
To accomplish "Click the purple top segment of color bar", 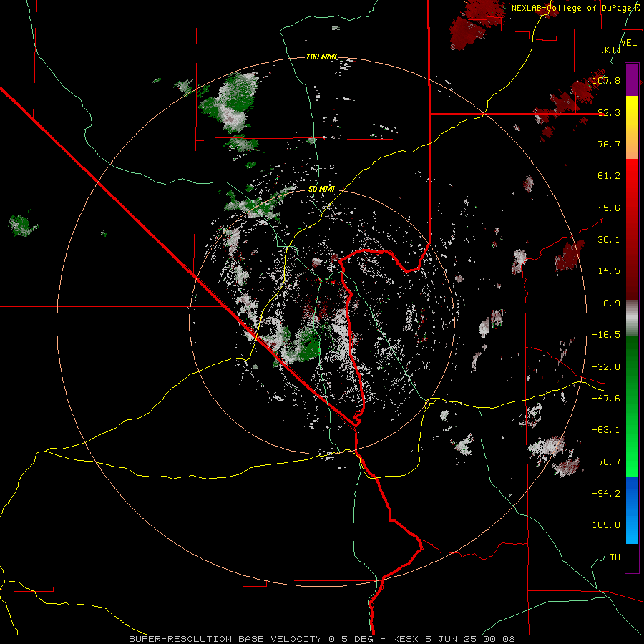I will click(632, 79).
